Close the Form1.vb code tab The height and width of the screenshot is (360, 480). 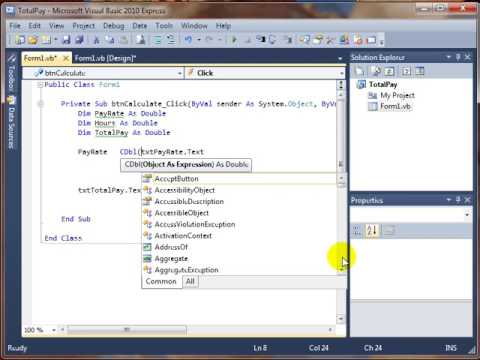tap(66, 58)
